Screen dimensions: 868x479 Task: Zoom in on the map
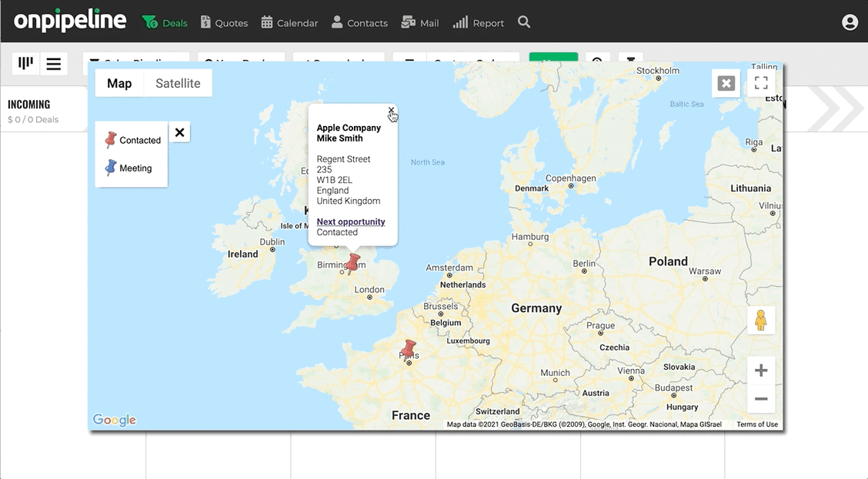point(760,370)
